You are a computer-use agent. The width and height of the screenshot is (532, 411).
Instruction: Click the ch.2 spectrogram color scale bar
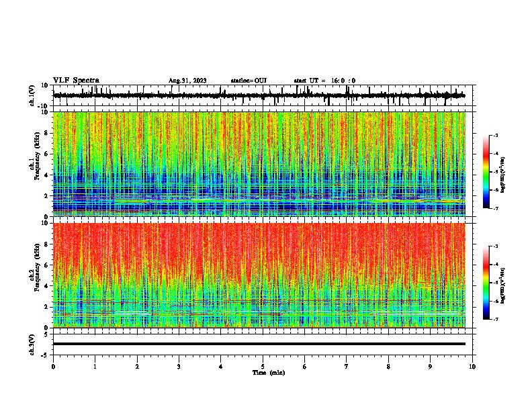(486, 283)
